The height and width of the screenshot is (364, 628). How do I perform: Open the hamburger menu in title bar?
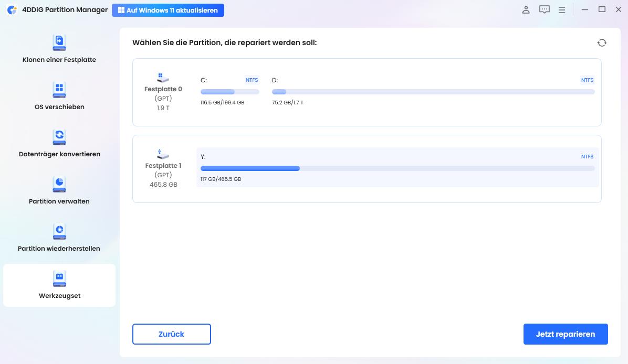[562, 10]
